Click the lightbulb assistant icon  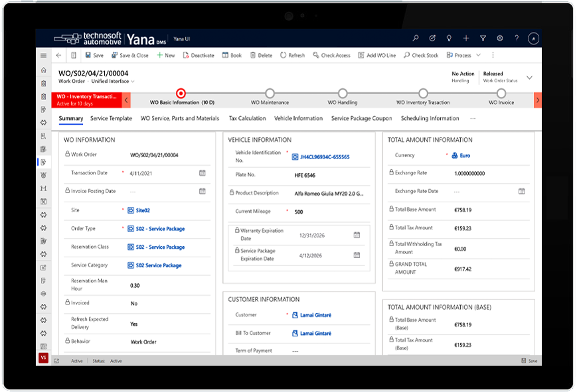pyautogui.click(x=449, y=38)
